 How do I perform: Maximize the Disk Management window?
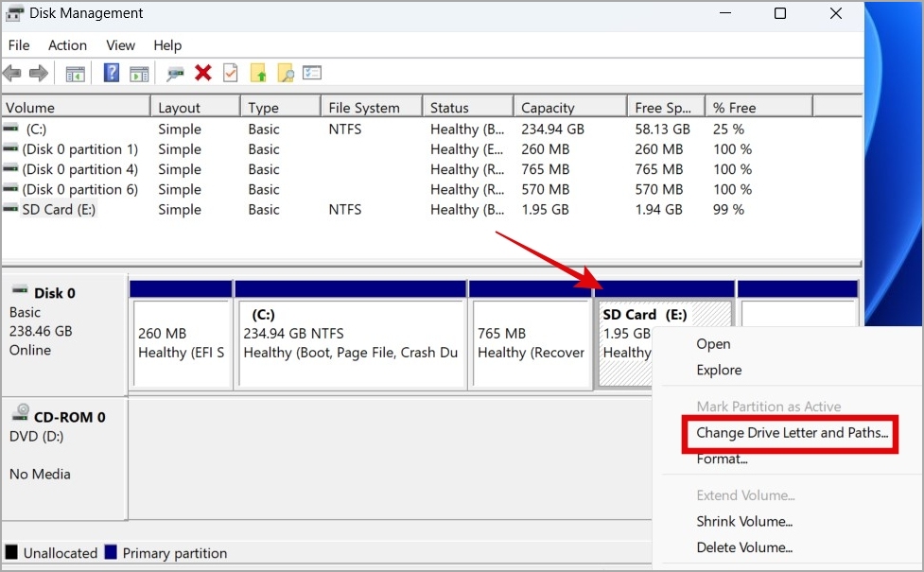(780, 13)
